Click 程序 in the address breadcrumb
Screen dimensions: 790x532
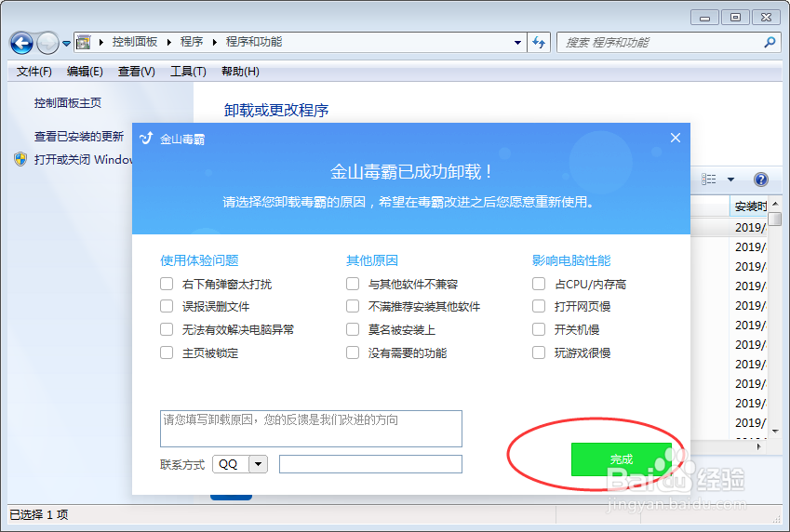coord(192,42)
